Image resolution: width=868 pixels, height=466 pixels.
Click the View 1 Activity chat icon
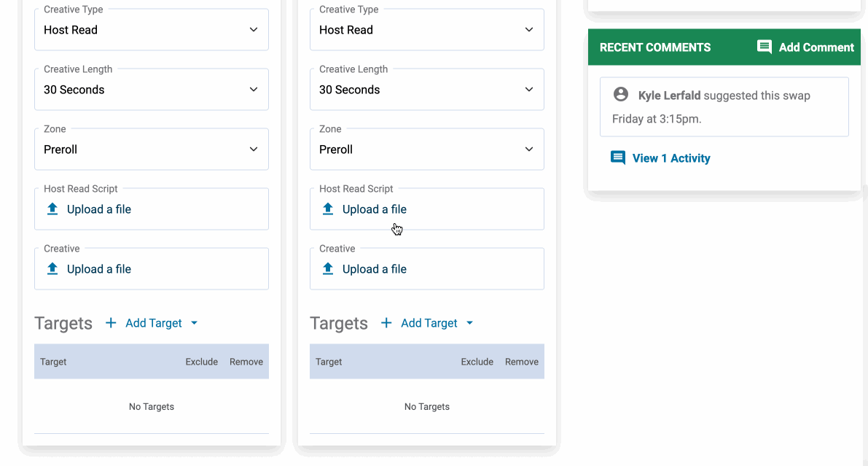[618, 158]
